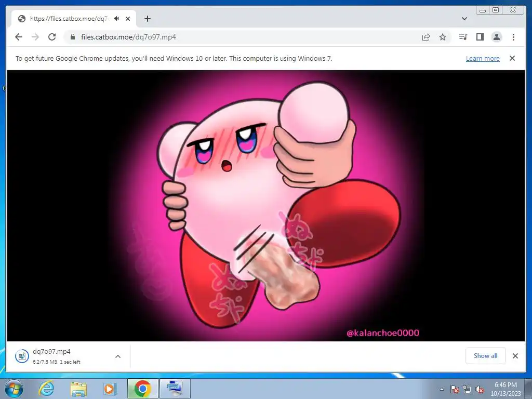532x399 pixels.
Task: Launch Internet Explorer from the taskbar
Action: 46,389
